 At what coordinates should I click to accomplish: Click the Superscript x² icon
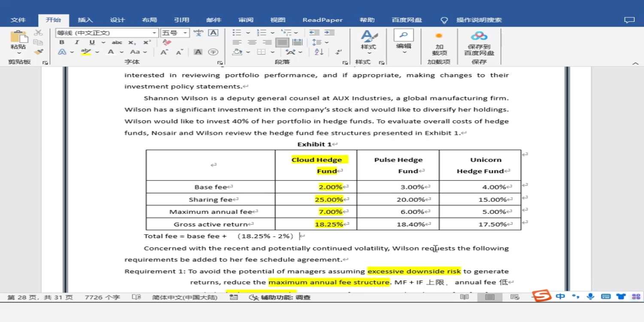[147, 42]
